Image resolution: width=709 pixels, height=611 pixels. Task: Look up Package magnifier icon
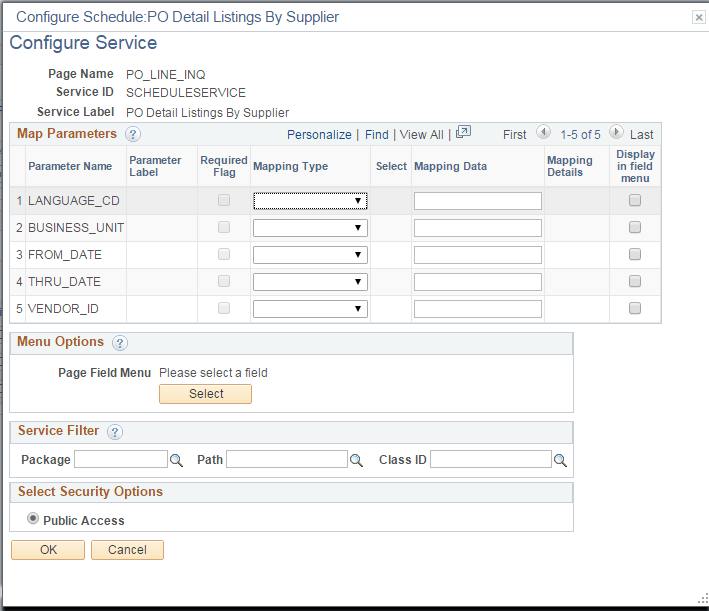pyautogui.click(x=176, y=460)
